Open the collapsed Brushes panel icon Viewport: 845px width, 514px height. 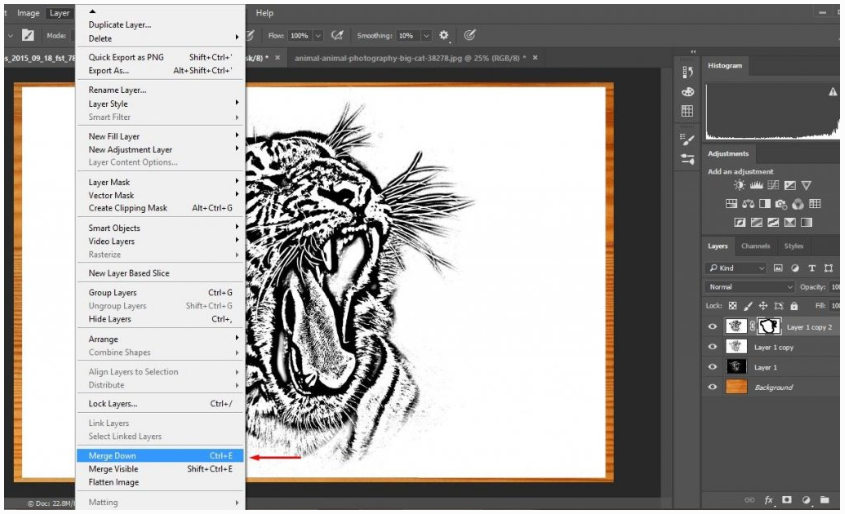(x=687, y=140)
